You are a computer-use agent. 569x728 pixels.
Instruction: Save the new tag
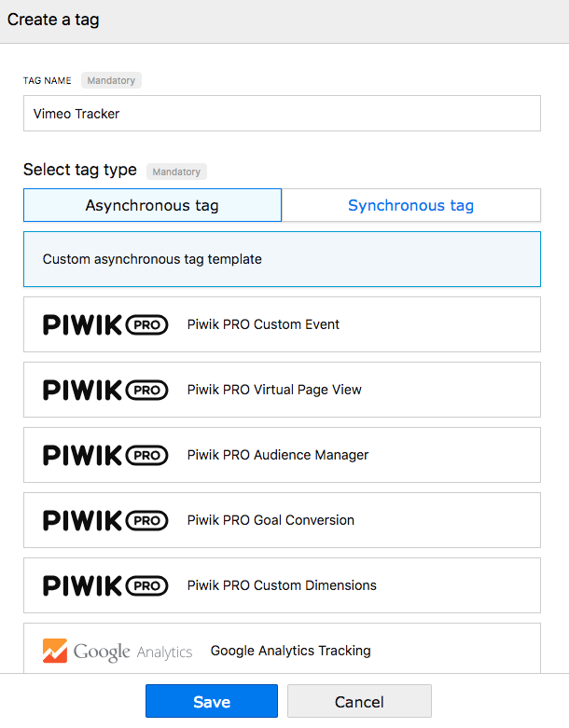click(x=212, y=701)
